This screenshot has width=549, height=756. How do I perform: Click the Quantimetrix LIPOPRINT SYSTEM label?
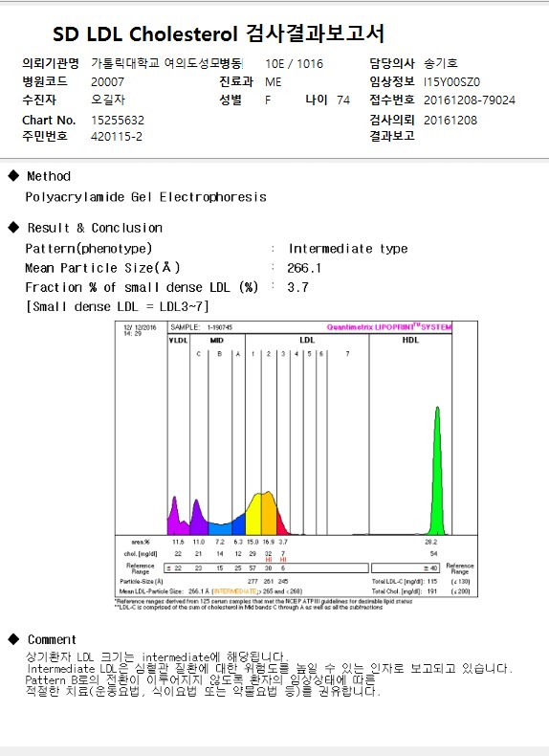click(389, 327)
